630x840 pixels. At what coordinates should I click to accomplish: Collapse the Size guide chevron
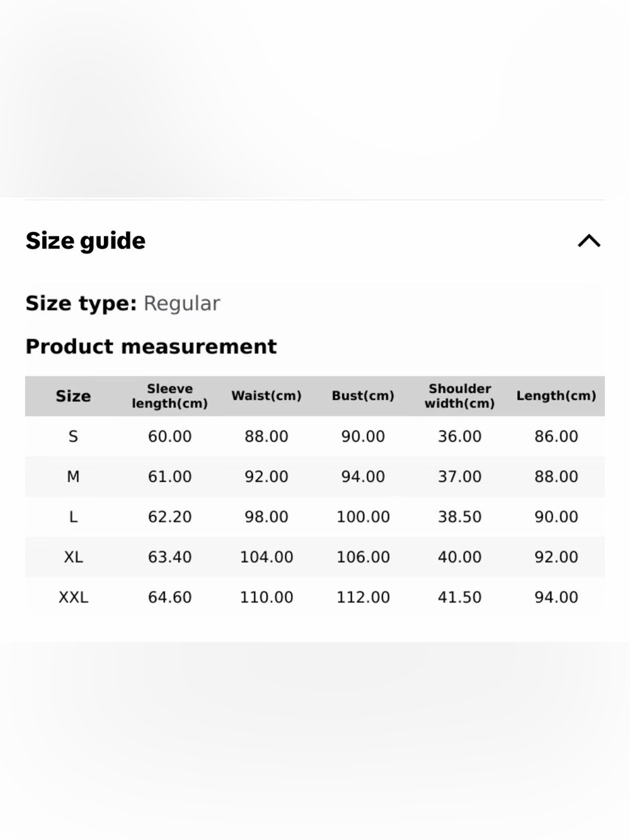pos(589,241)
